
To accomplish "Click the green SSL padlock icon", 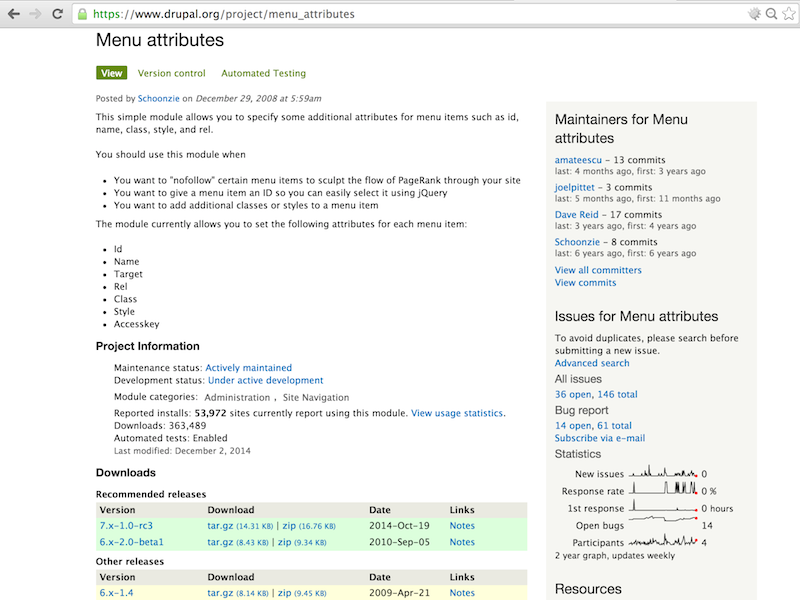I will point(82,14).
